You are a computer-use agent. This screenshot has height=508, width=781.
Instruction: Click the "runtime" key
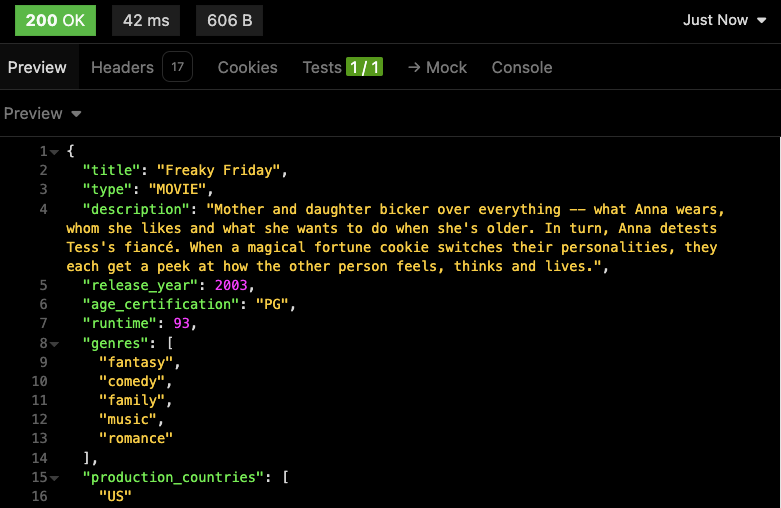(120, 323)
